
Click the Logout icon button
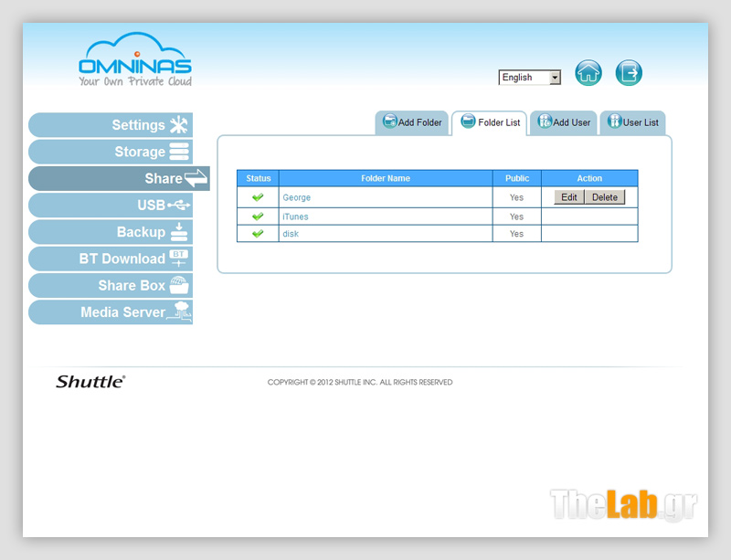pyautogui.click(x=629, y=73)
